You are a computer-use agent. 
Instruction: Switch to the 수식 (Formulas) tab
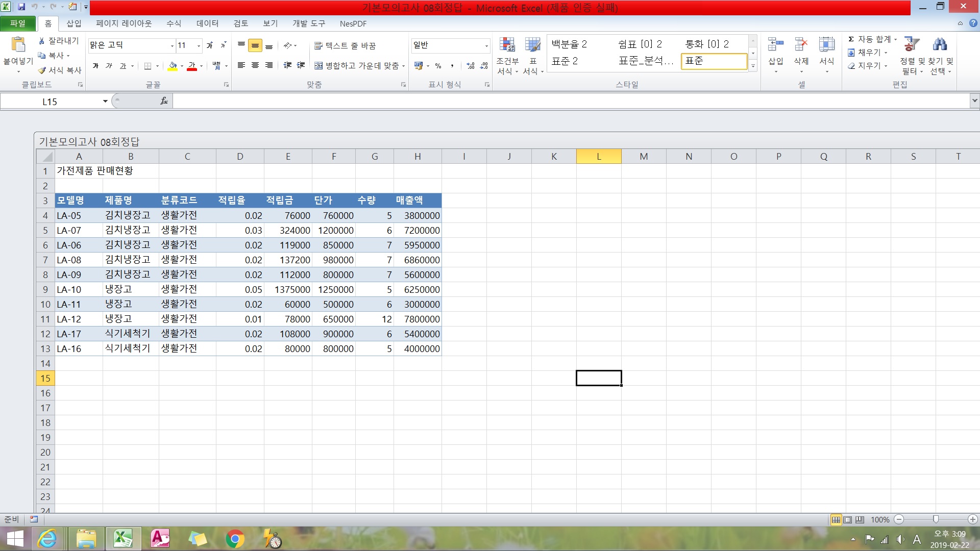[x=174, y=23]
